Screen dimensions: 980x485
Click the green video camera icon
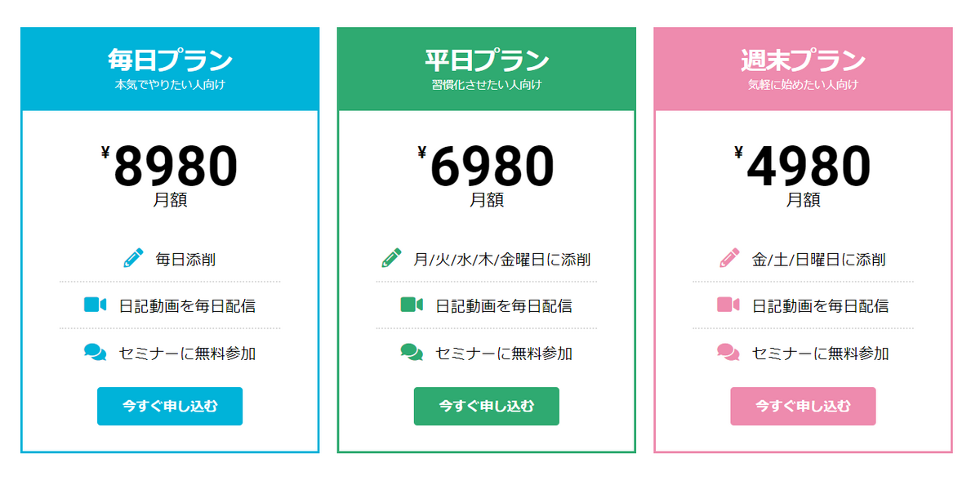[412, 305]
